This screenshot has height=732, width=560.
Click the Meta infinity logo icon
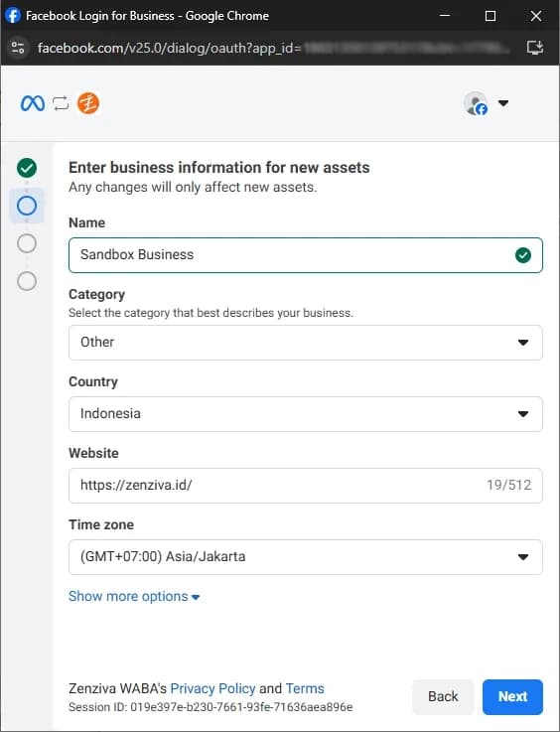tap(33, 103)
